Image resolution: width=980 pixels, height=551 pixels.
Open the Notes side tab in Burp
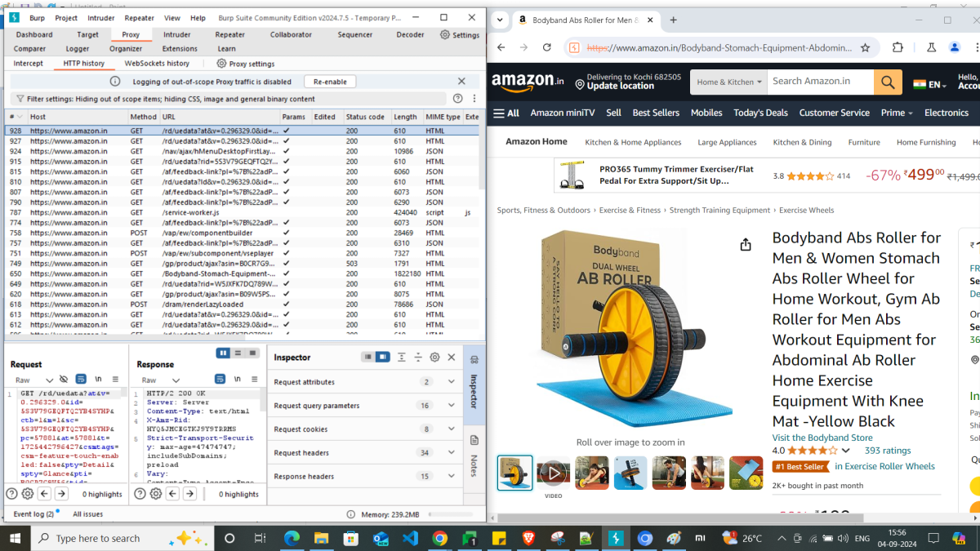coord(474,457)
